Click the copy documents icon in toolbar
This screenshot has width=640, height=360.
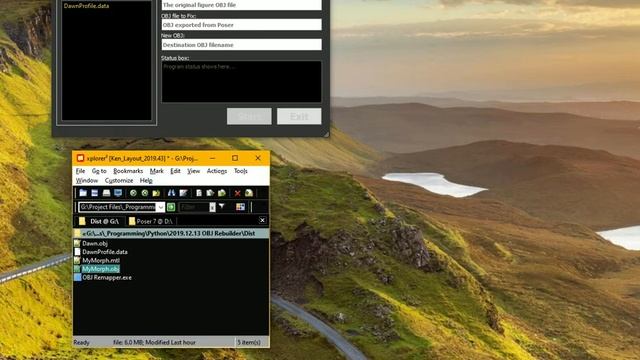pos(210,193)
